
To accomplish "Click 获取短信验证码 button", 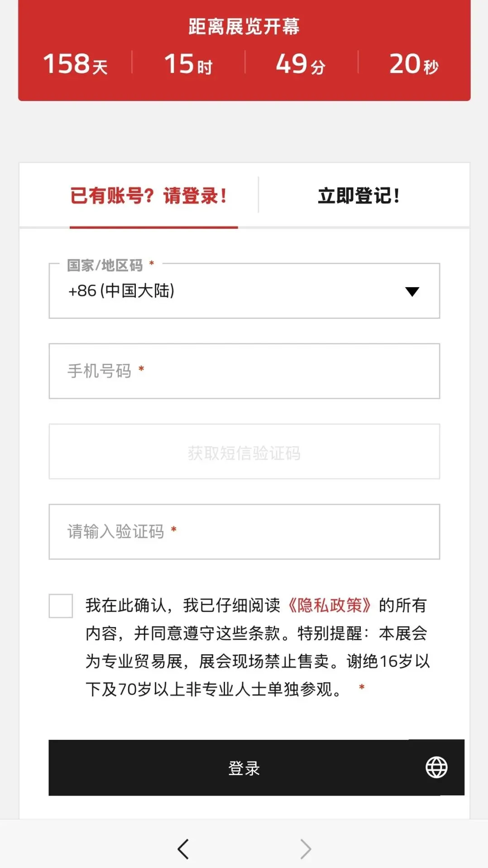I will coord(244,452).
